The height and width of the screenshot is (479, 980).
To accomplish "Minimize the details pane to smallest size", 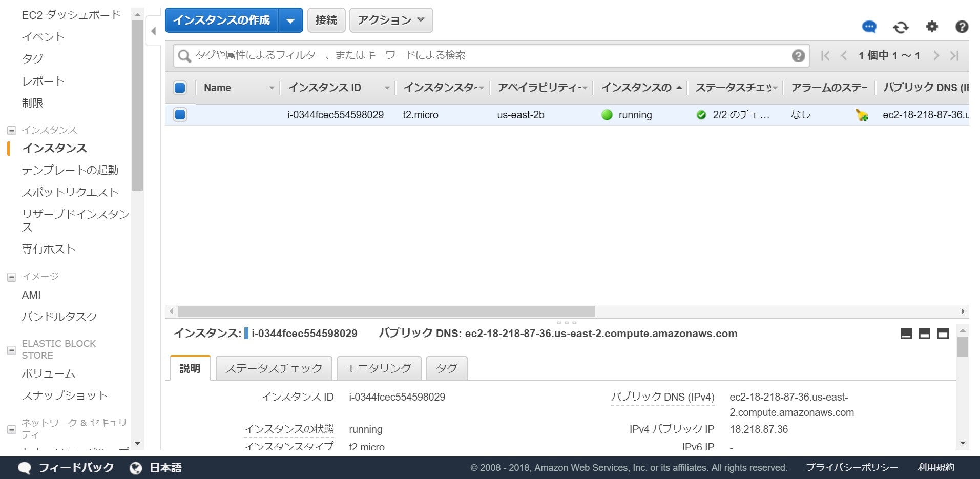I will [x=906, y=334].
